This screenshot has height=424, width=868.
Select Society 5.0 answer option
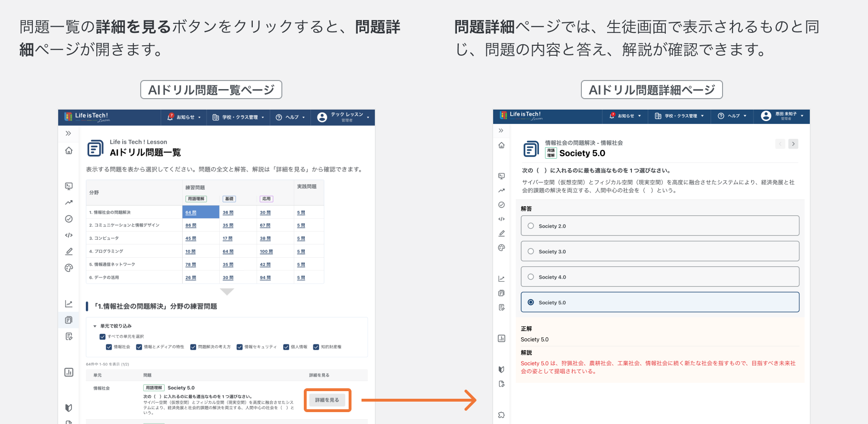pyautogui.click(x=660, y=302)
